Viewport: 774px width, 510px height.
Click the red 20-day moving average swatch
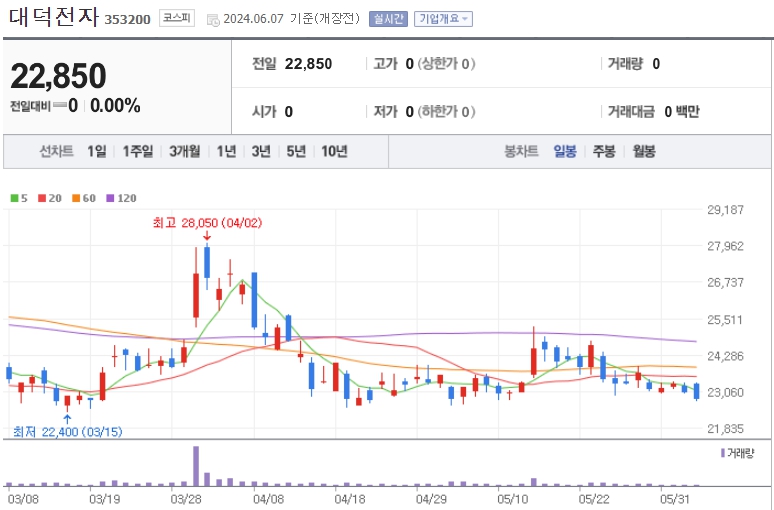tap(41, 198)
